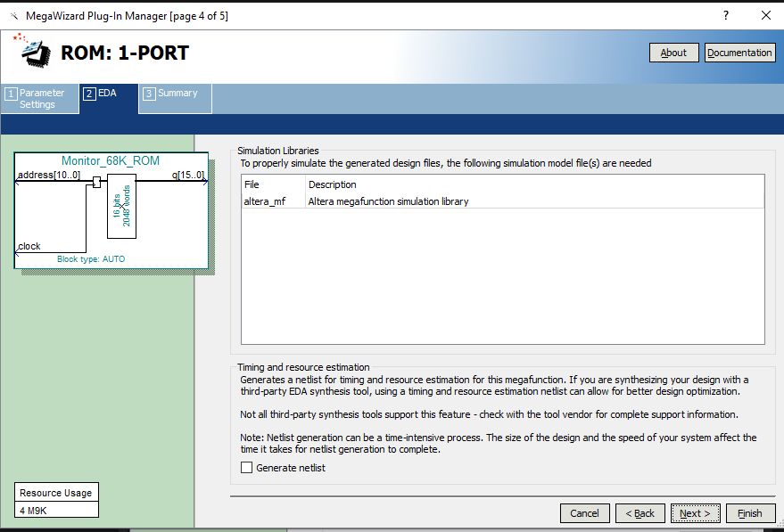Screen dimensions: 784x532
Task: Click the address register square in diagram
Action: (96, 182)
